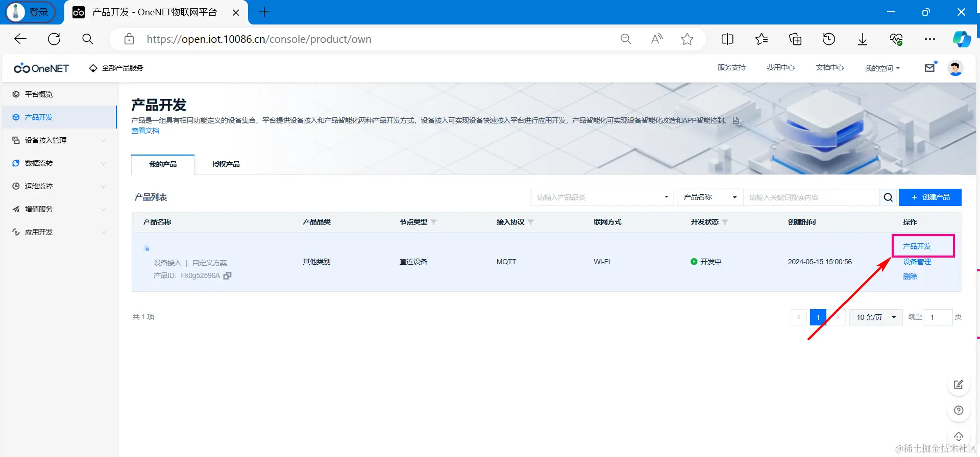
Task: Click the MQTT protocol cell
Action: click(506, 262)
